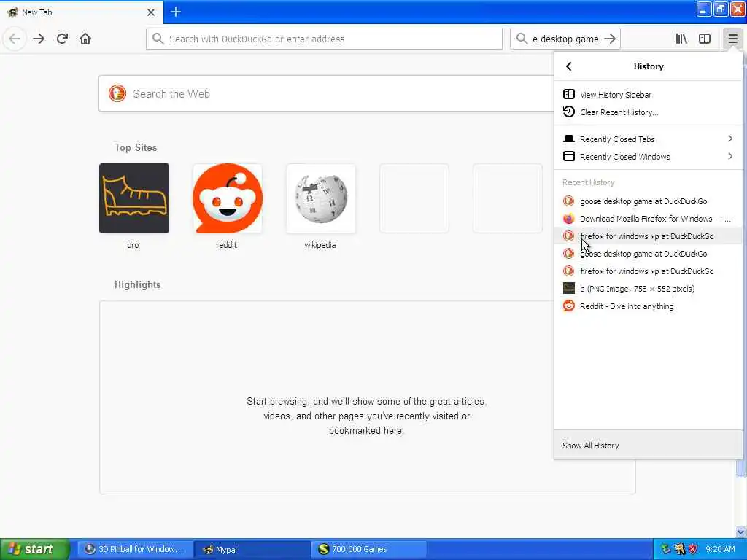Click the taskbar clock showing 9:20 AM
Screen dimensions: 747x560
tap(720, 549)
